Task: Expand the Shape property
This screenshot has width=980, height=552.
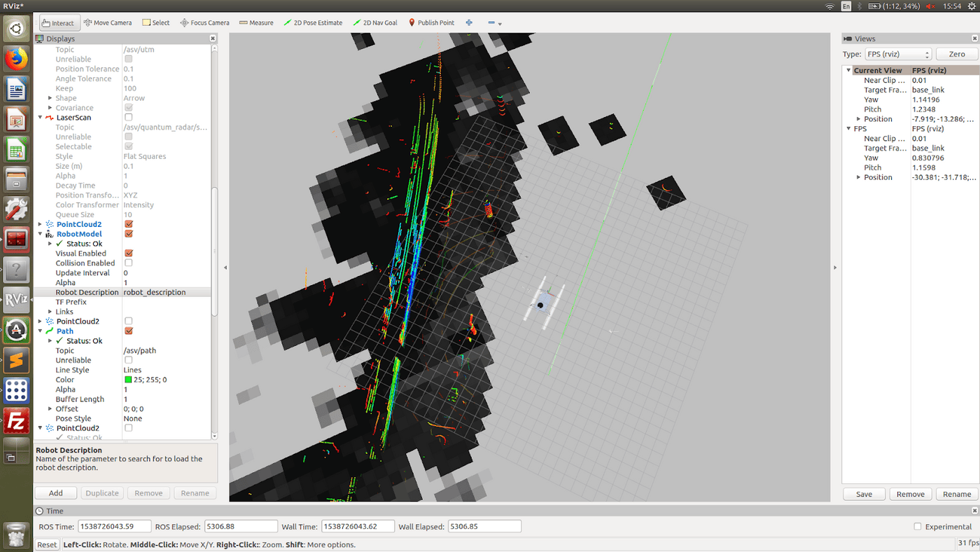Action: click(50, 98)
